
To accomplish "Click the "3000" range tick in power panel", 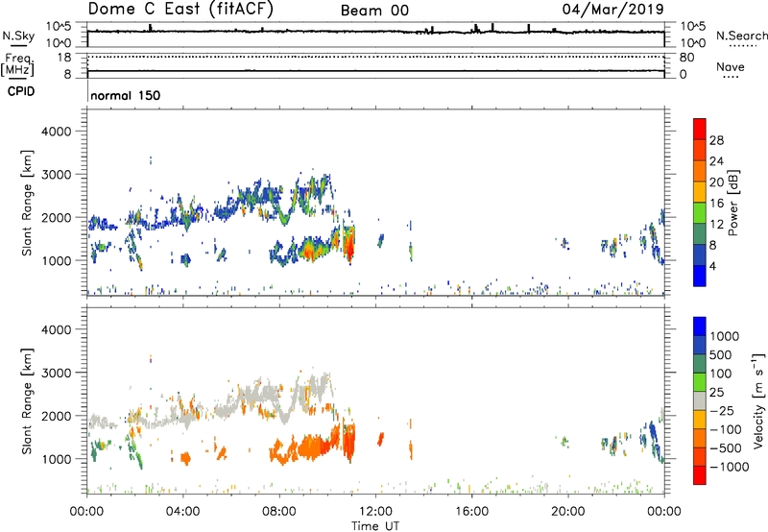I will [x=57, y=175].
